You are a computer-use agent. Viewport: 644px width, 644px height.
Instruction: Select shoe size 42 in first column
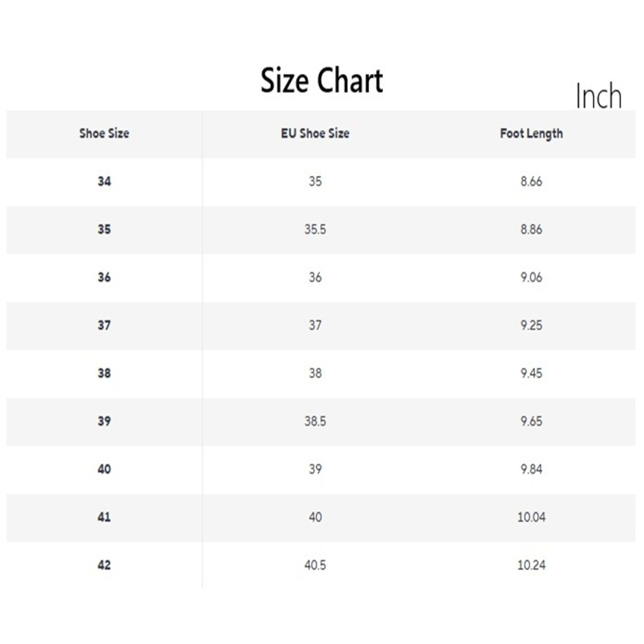point(104,565)
